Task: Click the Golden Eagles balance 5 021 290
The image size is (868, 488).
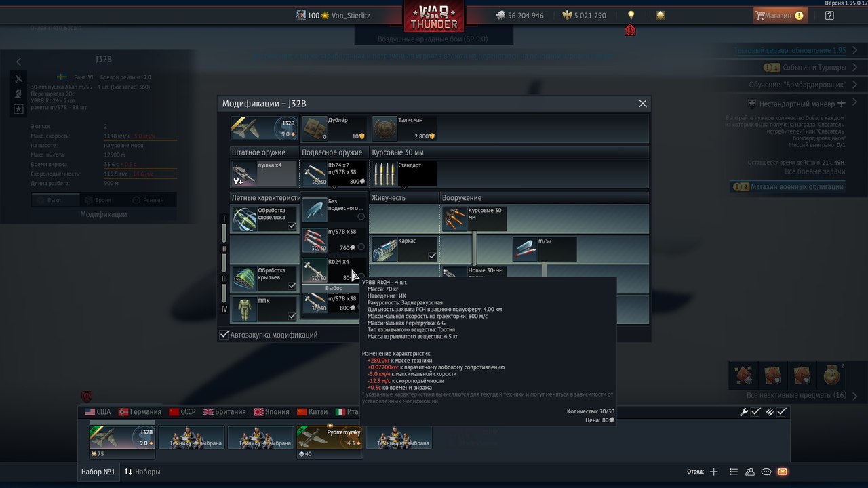Action: pos(584,15)
